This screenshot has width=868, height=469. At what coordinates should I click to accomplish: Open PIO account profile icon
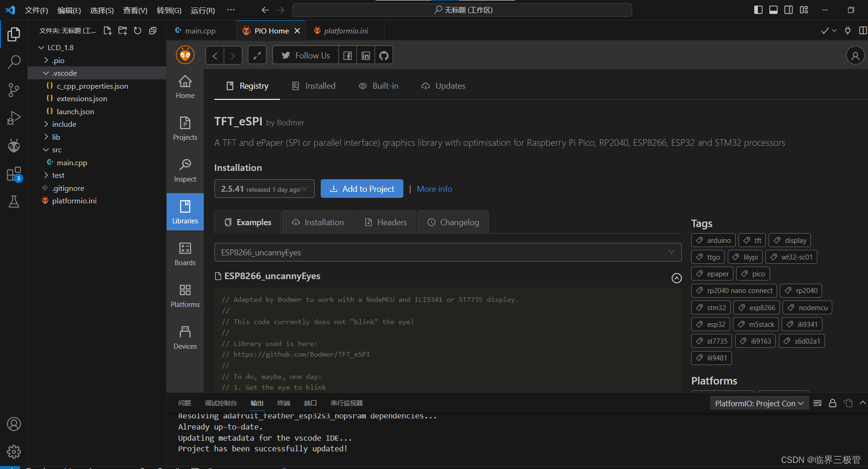(x=855, y=56)
